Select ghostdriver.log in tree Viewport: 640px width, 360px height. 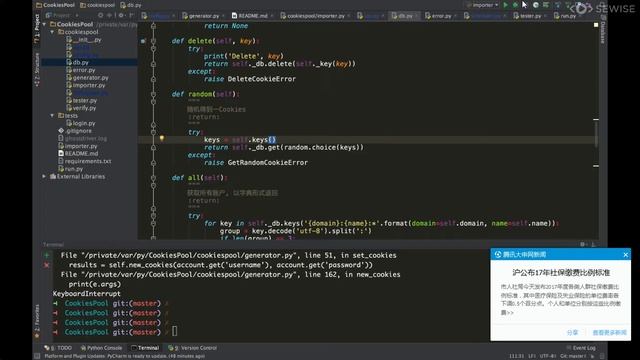(x=82, y=138)
